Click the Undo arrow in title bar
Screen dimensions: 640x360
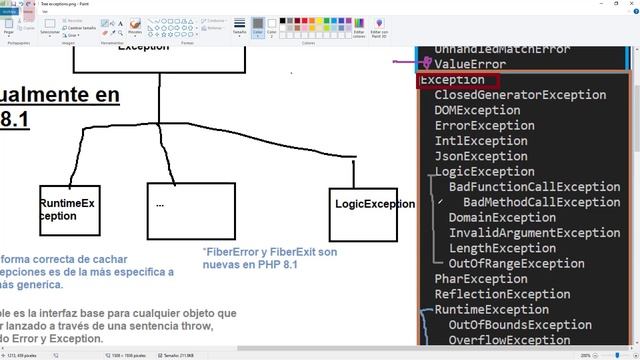[21, 4]
